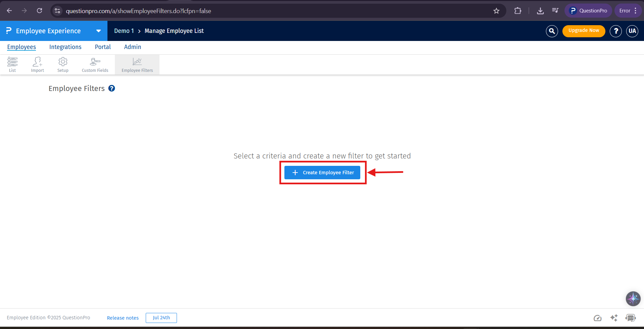Open the QuestionPro profile chip
This screenshot has width=644, height=329.
pyautogui.click(x=588, y=11)
